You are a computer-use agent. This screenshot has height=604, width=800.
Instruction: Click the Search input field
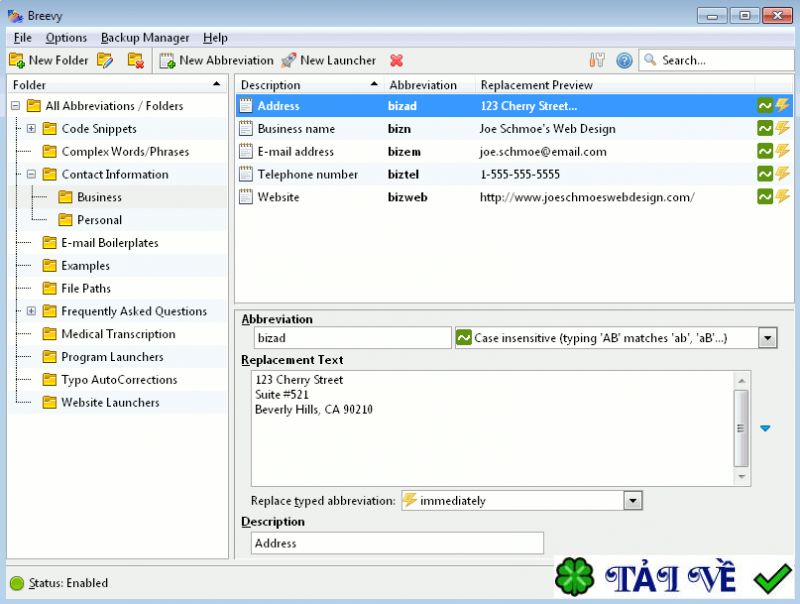click(716, 60)
